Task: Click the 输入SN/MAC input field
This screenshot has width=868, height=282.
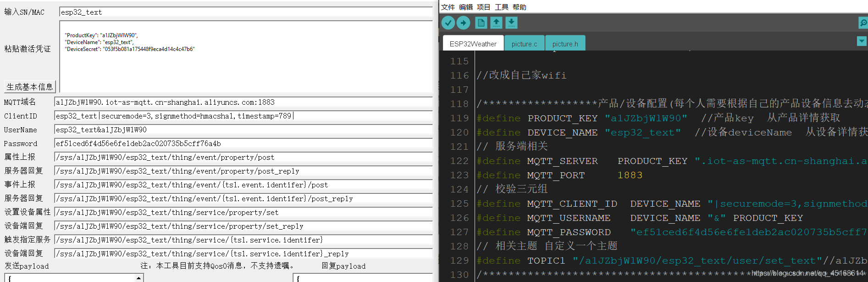Action: (246, 12)
